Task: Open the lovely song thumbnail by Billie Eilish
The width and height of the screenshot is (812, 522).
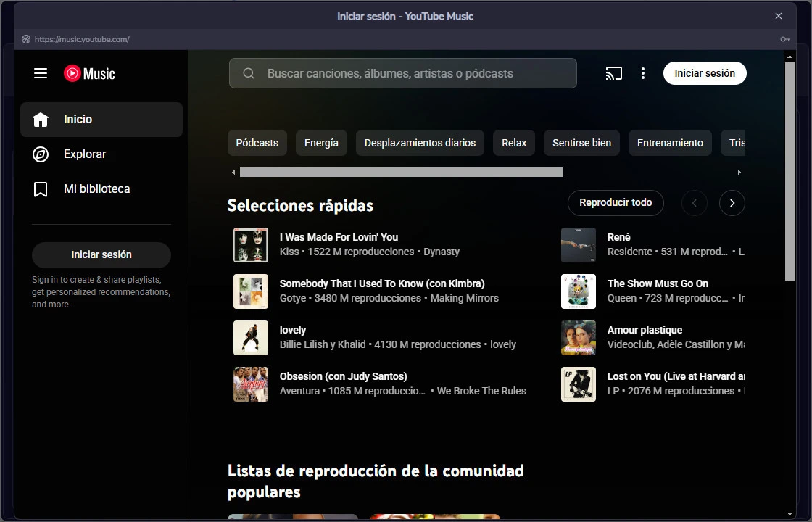Action: click(x=250, y=338)
